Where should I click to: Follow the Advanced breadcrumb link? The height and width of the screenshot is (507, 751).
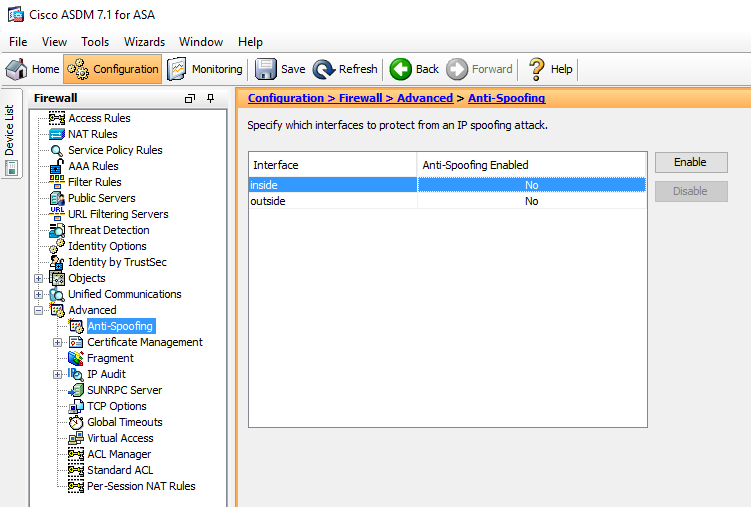tap(424, 98)
